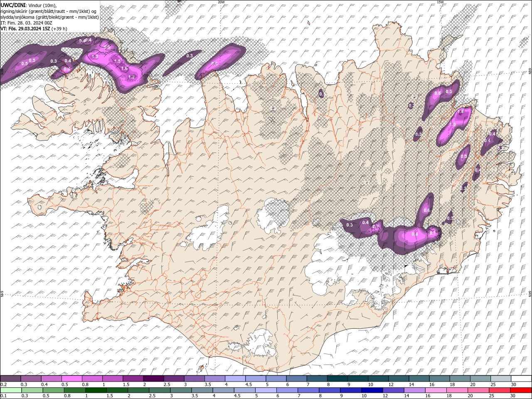Select the "VT: Fös. 29.03.2024 15Z" valid time line
This screenshot has height=399, width=532.
click(x=25, y=29)
